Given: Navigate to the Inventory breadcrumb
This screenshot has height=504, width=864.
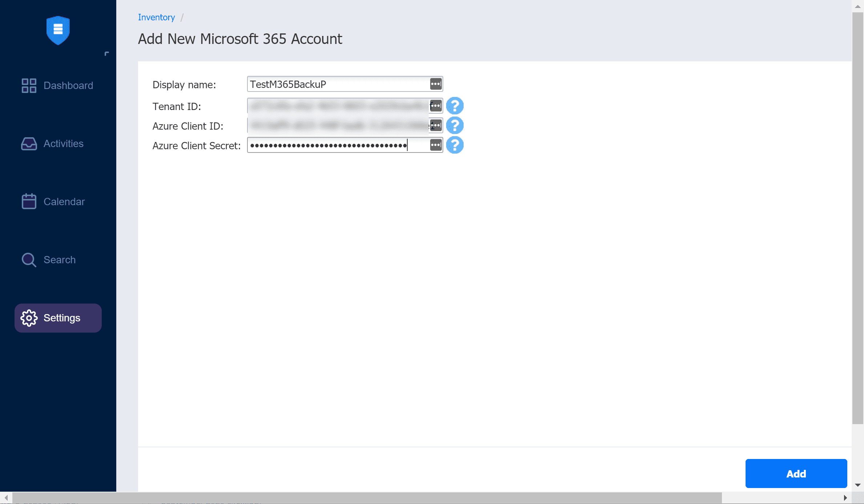Looking at the screenshot, I should tap(156, 17).
